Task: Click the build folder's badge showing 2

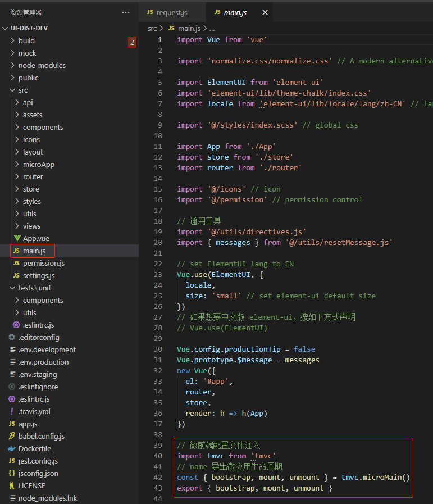Action: (x=132, y=42)
